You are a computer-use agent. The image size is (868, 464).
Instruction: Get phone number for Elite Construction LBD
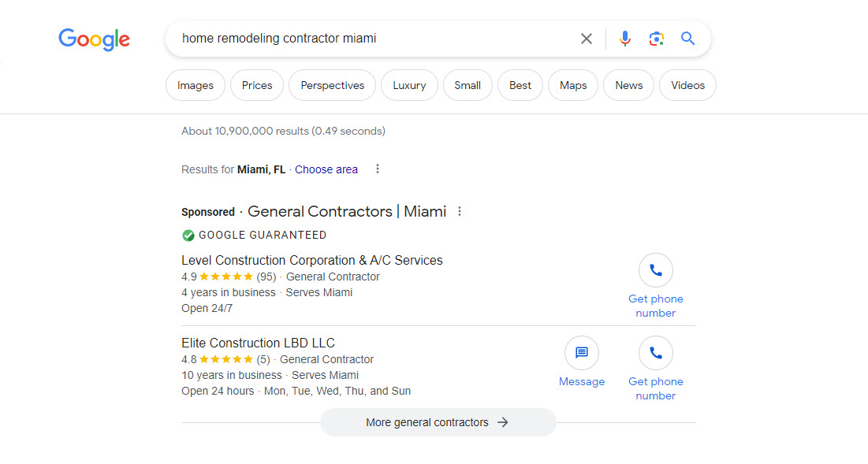click(655, 352)
